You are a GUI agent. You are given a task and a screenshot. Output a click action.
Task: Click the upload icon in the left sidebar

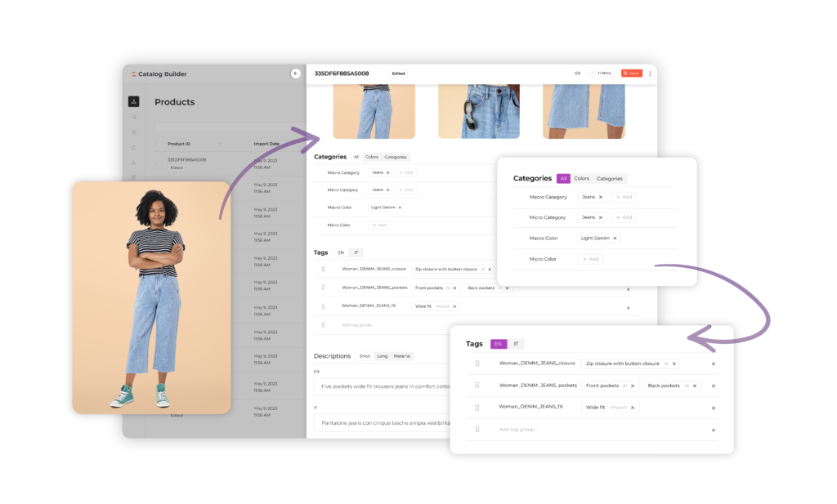(134, 146)
